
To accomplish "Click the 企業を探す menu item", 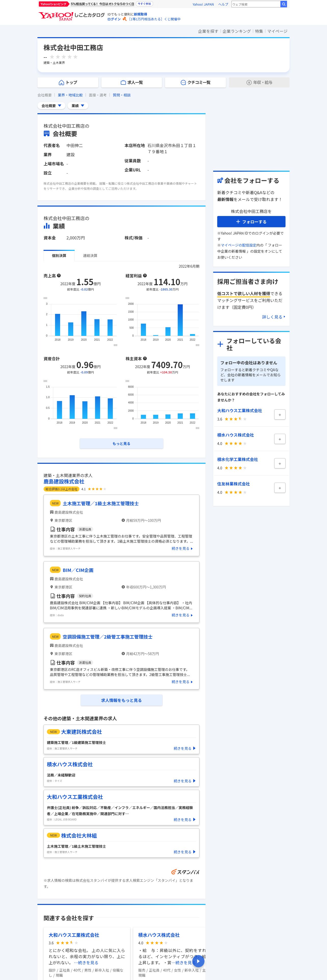I will click(x=208, y=31).
